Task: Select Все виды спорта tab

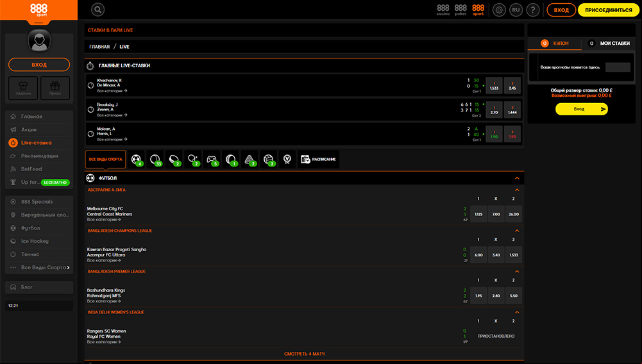Action: point(105,159)
